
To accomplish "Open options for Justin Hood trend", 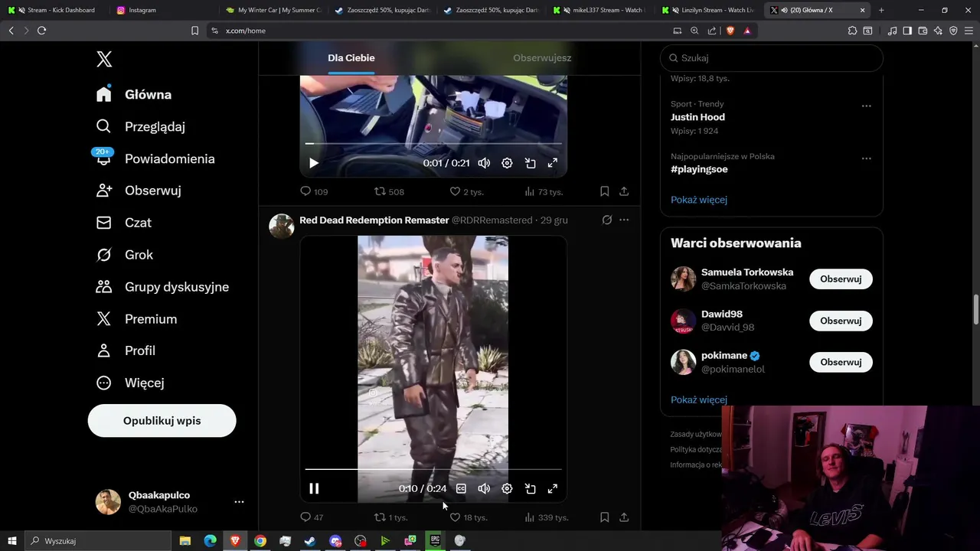I will pyautogui.click(x=866, y=106).
